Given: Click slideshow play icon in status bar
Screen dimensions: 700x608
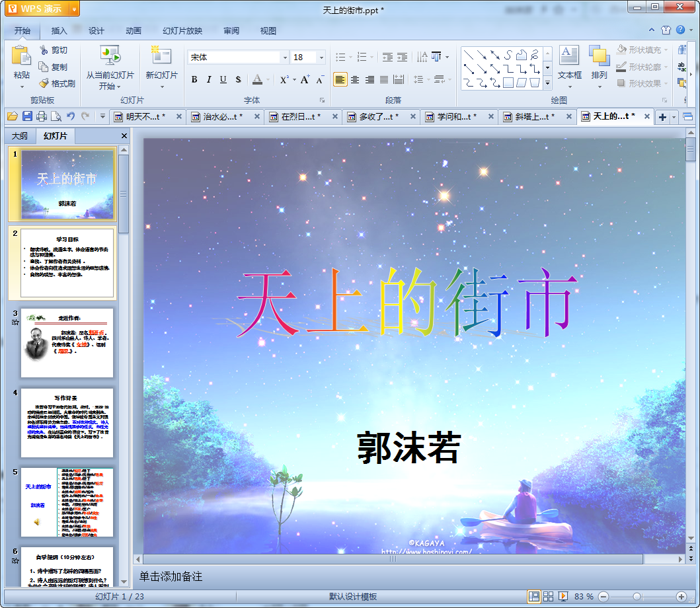Looking at the screenshot, I should point(563,596).
